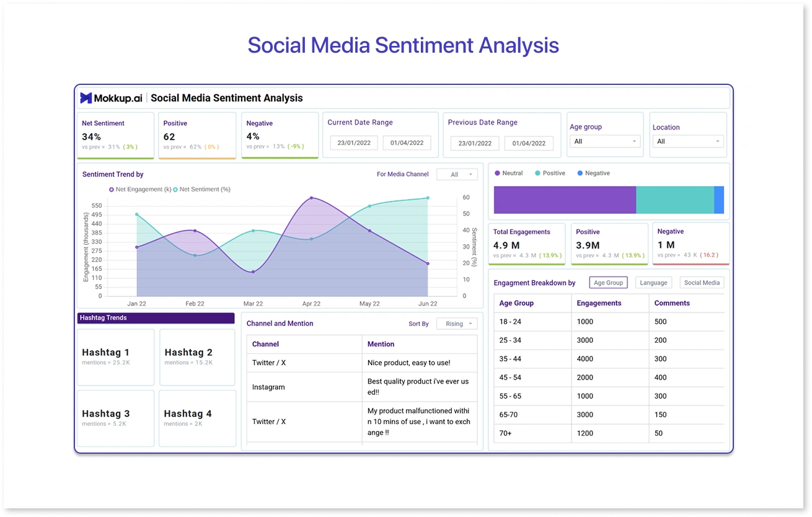
Task: Open the For Media Channel dropdown
Action: point(457,175)
